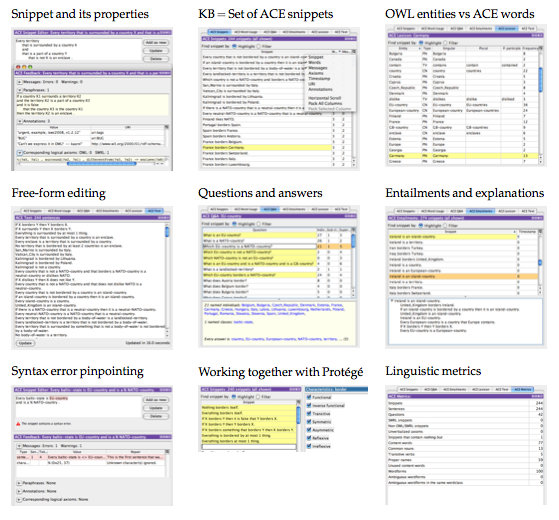Toggle the Symmetric characteristic checkbox
559x520 pixels.
tap(309, 422)
